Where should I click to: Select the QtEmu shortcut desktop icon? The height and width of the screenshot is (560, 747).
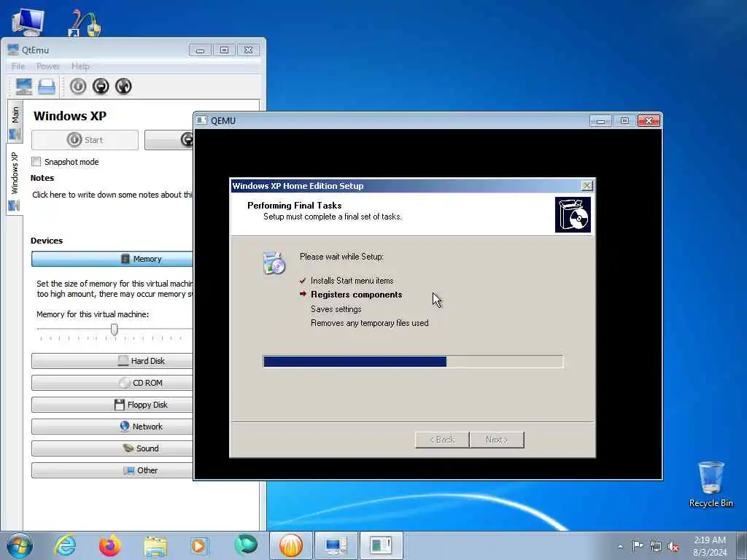coord(85,23)
